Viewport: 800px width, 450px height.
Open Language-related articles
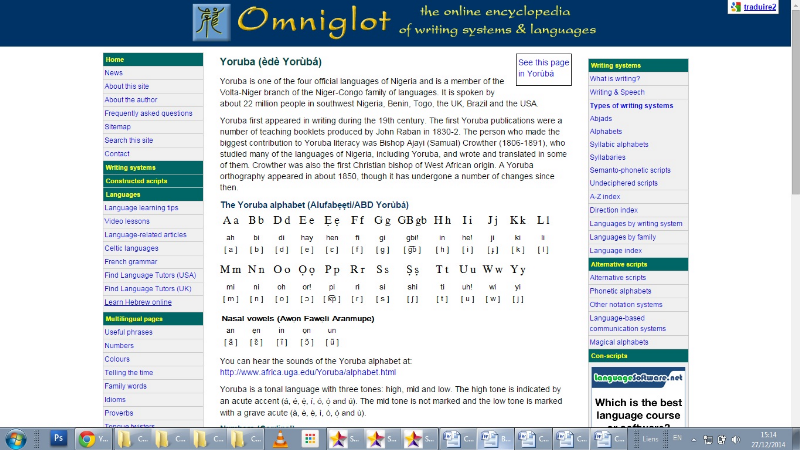coord(145,235)
